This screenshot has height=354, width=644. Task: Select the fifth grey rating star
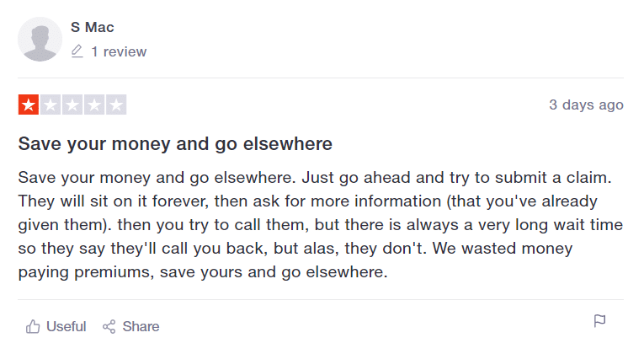coord(116,105)
